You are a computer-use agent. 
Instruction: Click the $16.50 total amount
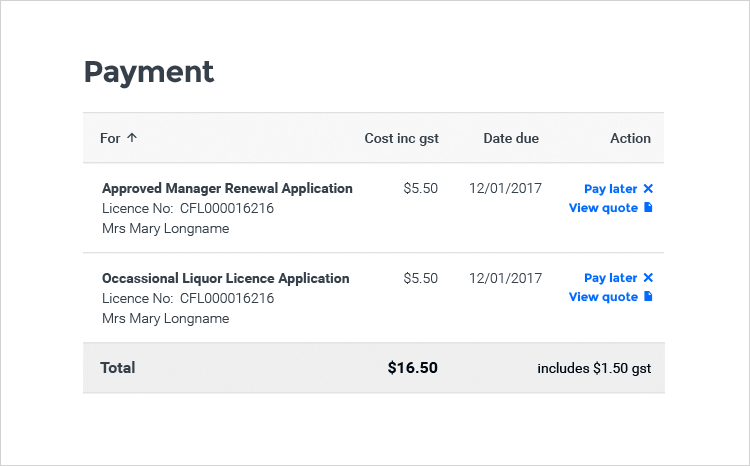[412, 368]
